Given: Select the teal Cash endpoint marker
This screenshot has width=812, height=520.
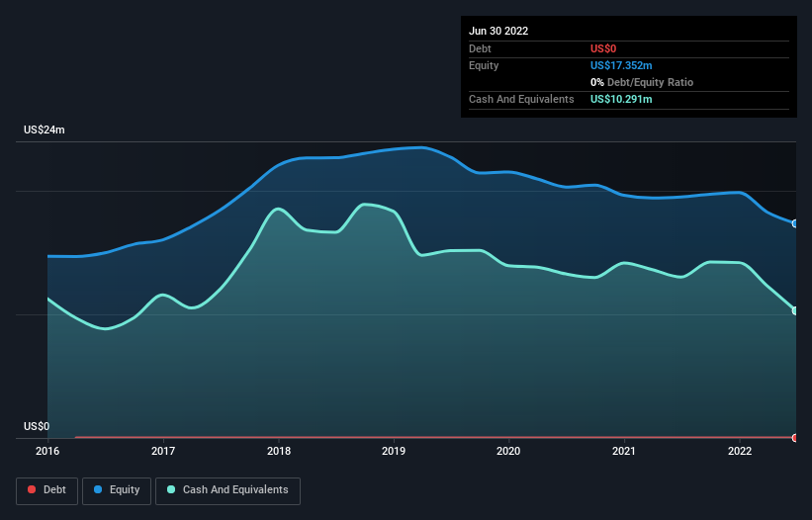Looking at the screenshot, I should pos(795,310).
